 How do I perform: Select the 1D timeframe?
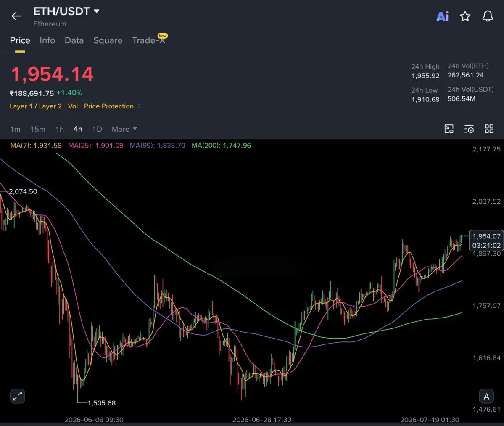pyautogui.click(x=97, y=129)
